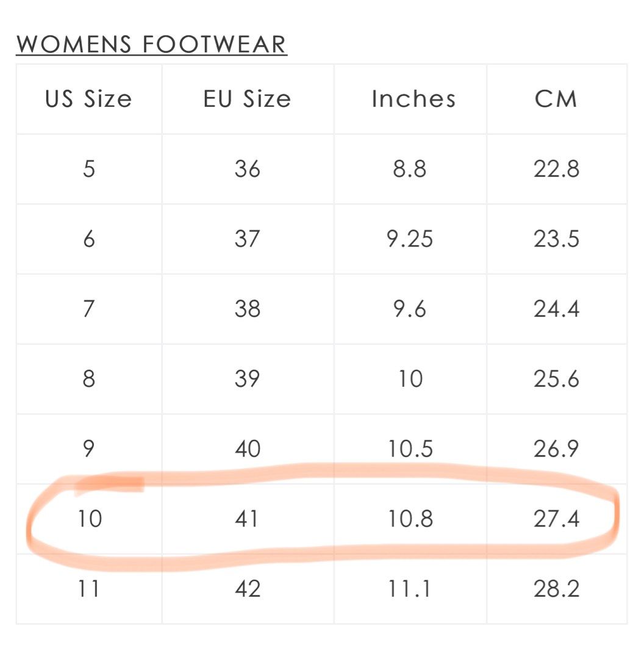This screenshot has width=644, height=659.
Task: Click the US Size column header
Action: click(x=89, y=99)
